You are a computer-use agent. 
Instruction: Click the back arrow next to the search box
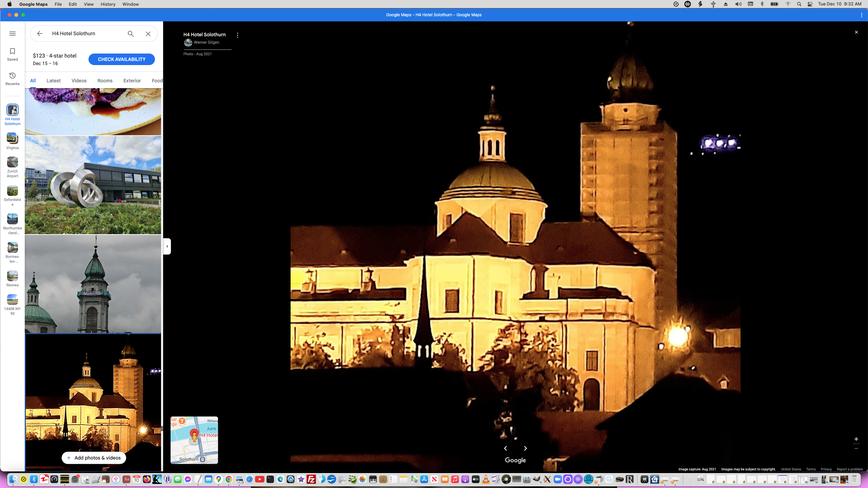(x=40, y=34)
